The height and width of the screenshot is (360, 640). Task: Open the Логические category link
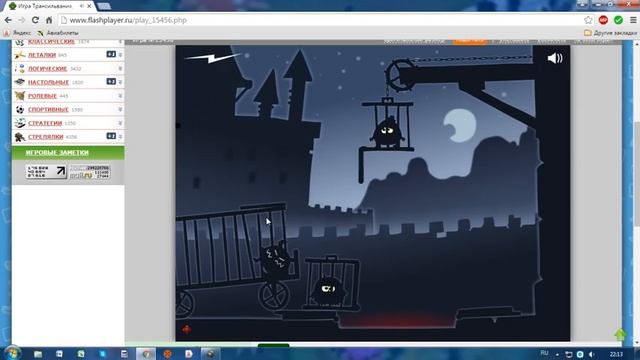(x=47, y=69)
